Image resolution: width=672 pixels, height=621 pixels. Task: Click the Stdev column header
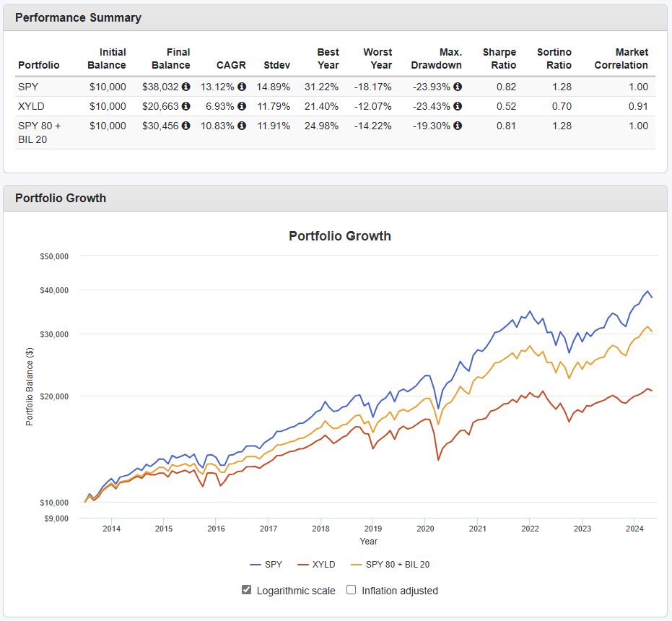click(277, 65)
